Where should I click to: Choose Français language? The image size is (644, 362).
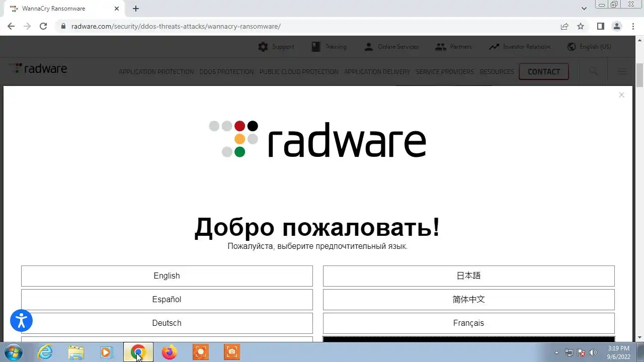pos(469,323)
